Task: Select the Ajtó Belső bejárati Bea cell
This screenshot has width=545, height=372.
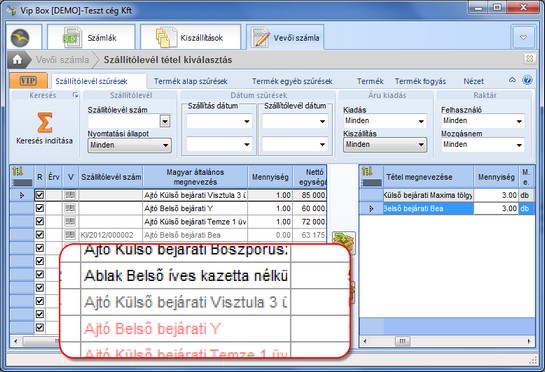Action: [x=195, y=235]
